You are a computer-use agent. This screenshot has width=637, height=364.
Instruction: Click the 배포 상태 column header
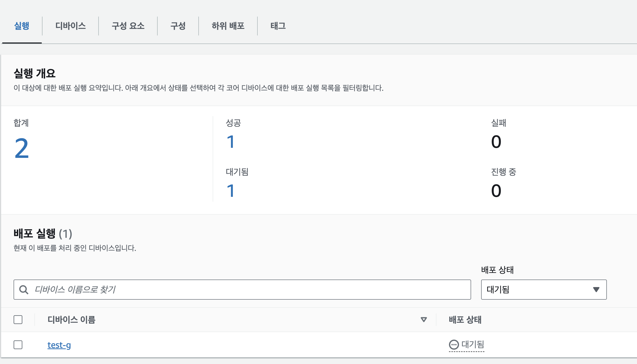[x=465, y=320]
